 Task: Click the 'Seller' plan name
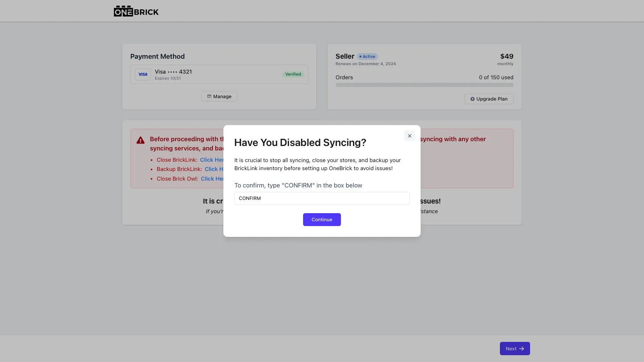(345, 56)
